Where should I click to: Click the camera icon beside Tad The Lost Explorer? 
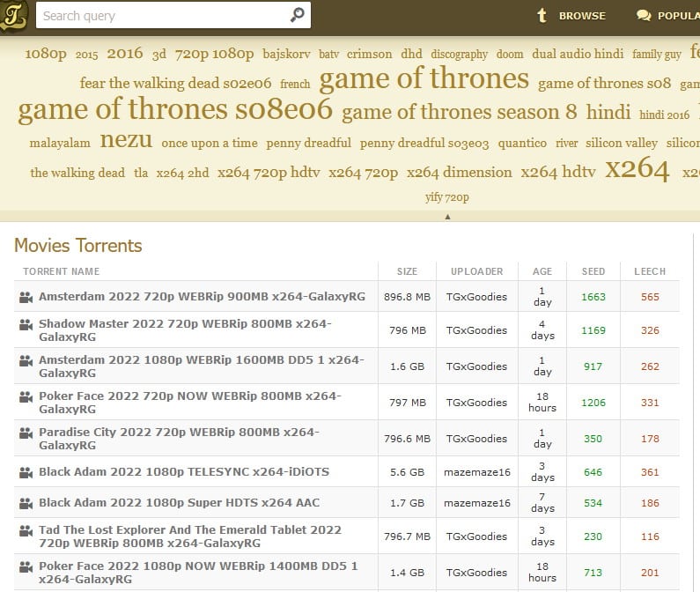pos(26,530)
